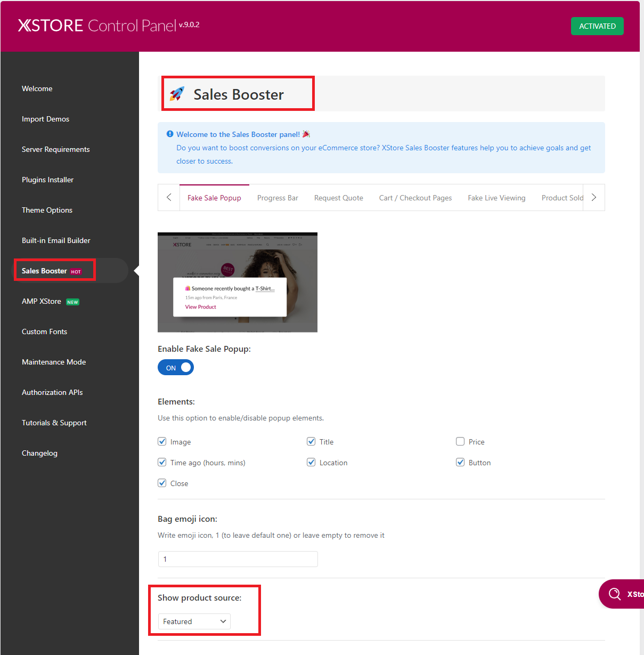The image size is (644, 655).
Task: Uncheck the Image element checkbox
Action: 162,441
